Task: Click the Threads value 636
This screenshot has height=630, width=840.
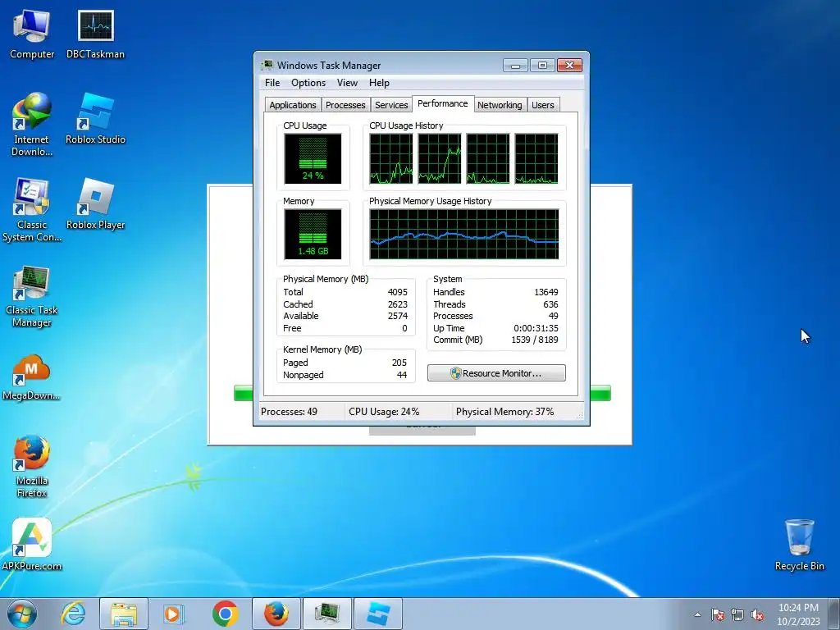Action: click(550, 304)
